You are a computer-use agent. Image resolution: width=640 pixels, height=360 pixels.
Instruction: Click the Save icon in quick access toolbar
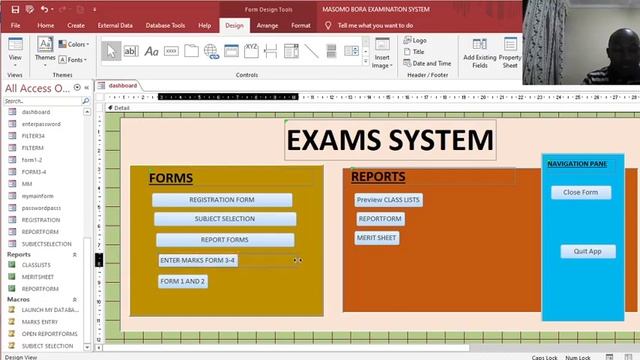[x=15, y=9]
